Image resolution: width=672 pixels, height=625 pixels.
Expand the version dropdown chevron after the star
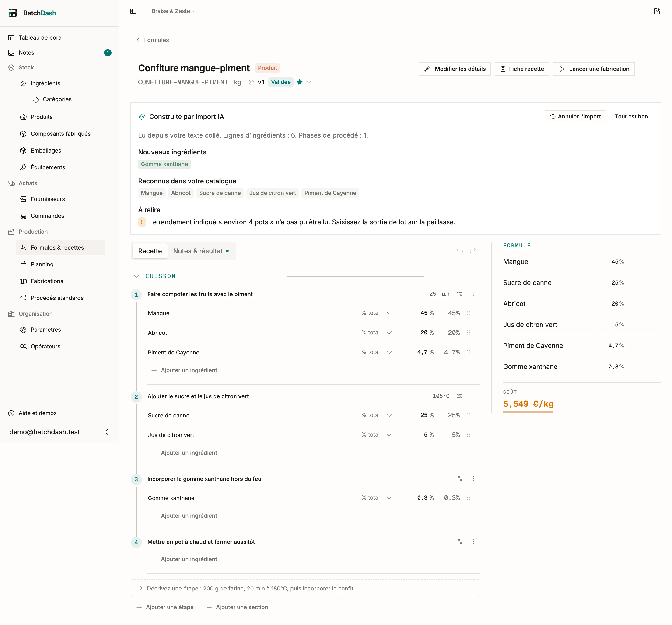[x=309, y=82]
